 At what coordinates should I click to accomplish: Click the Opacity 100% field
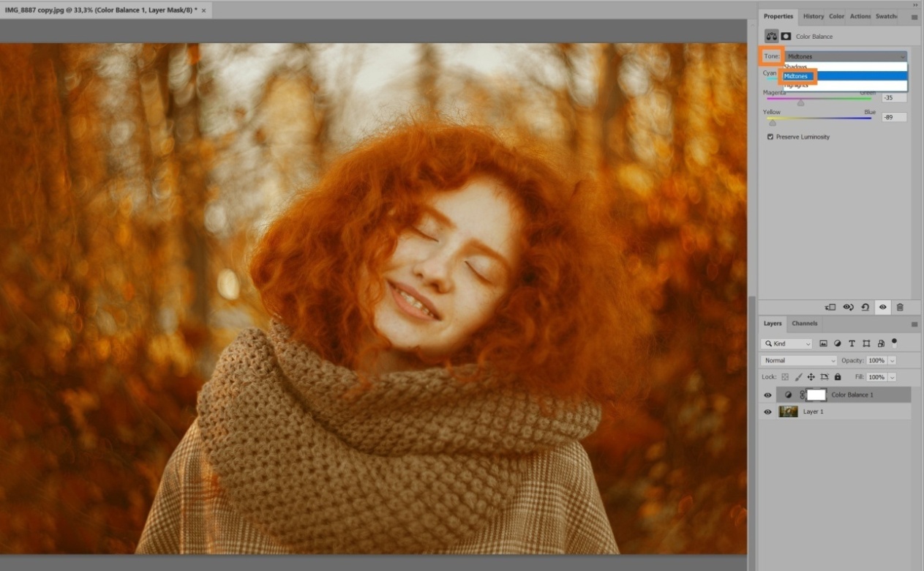coord(877,361)
